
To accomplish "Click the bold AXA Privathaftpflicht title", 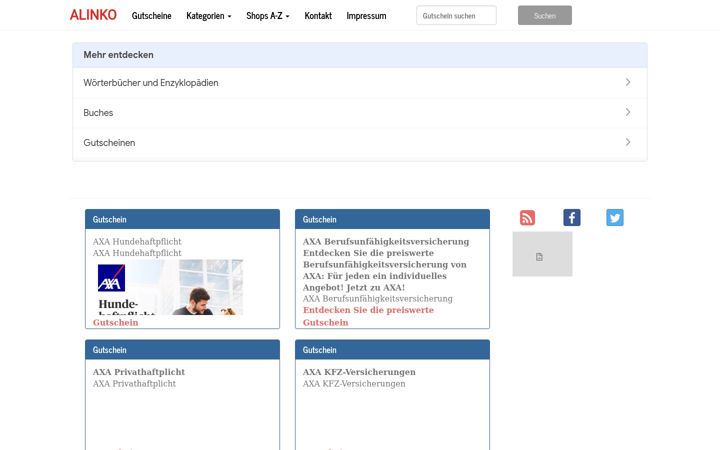I will coord(139,372).
